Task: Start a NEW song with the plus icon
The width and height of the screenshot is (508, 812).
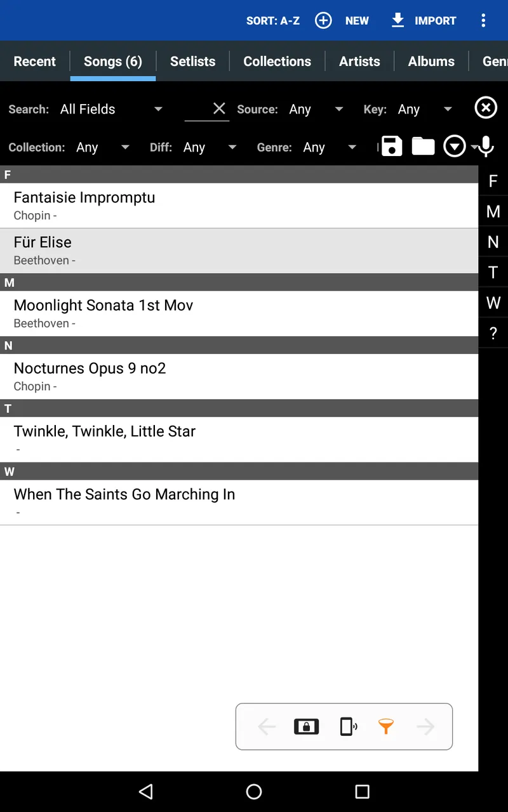Action: click(x=323, y=20)
